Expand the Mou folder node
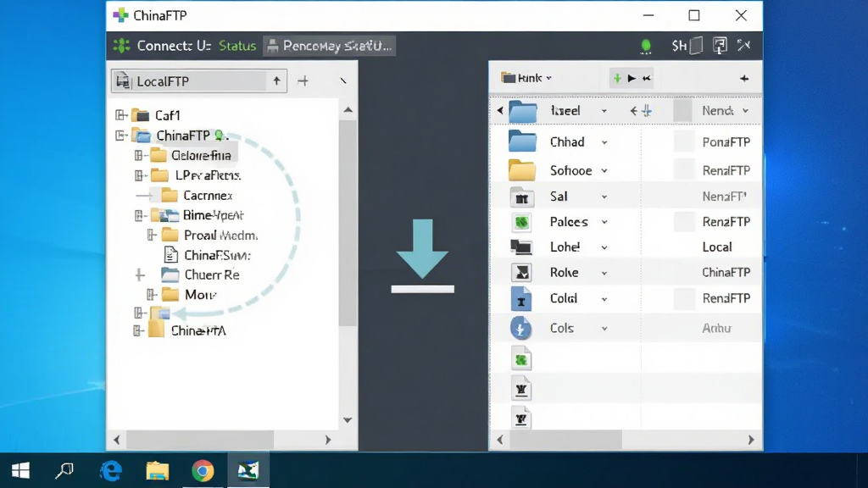Image resolution: width=868 pixels, height=488 pixels. pos(151,294)
